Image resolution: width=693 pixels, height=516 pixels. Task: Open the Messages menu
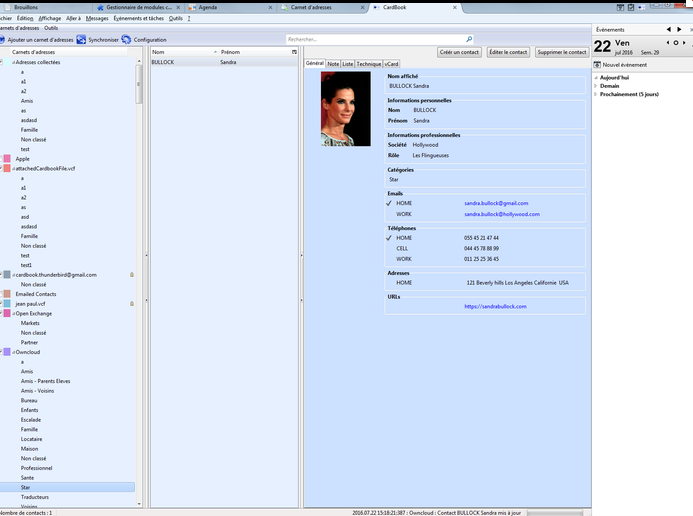97,18
